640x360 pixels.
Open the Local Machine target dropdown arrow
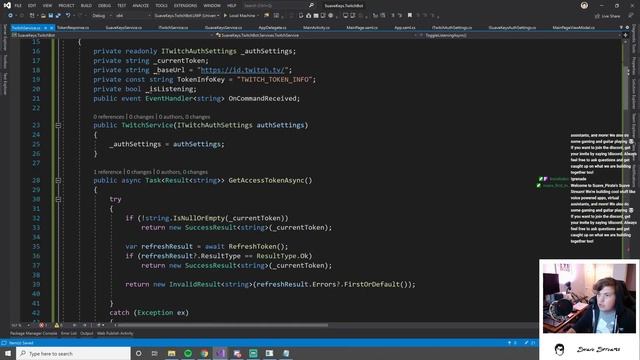258,16
